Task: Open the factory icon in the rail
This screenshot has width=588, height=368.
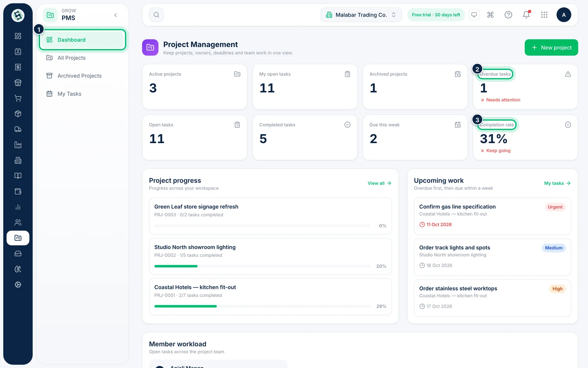Action: coord(18,145)
